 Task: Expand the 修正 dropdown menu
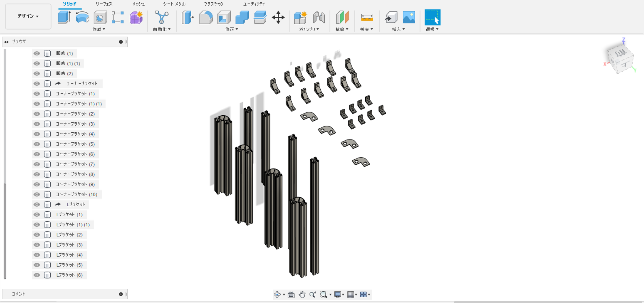pos(231,30)
